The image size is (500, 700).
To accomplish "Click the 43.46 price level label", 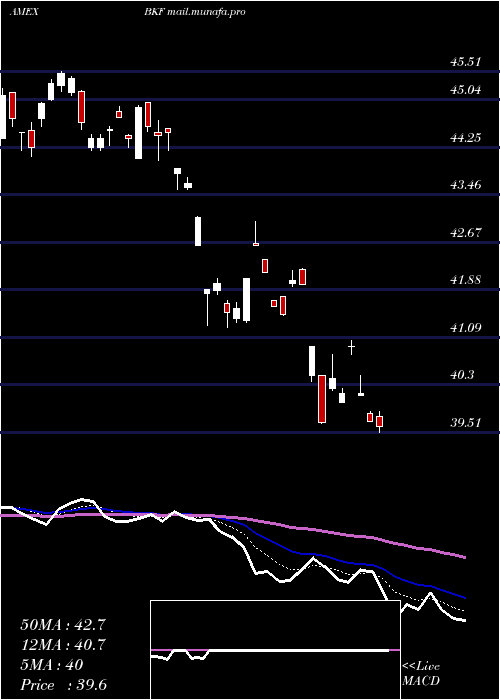I will (x=466, y=185).
